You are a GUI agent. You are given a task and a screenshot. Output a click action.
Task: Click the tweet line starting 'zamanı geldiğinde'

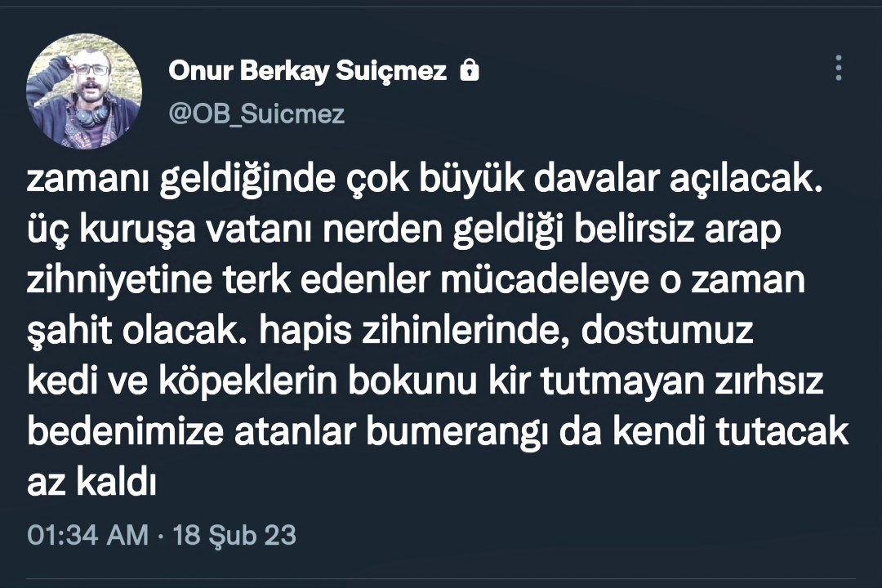[x=422, y=182]
